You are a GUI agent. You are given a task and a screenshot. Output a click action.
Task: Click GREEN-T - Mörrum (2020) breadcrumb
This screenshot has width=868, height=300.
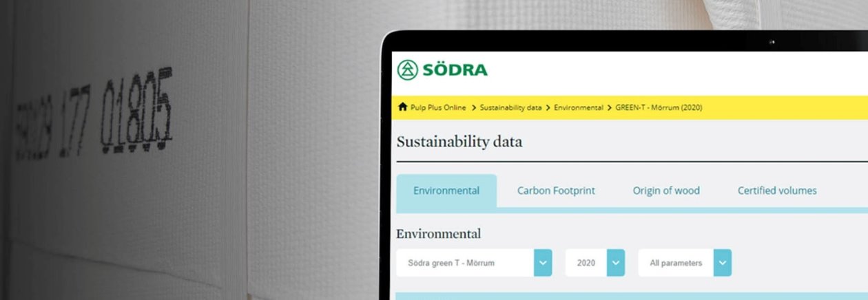(x=659, y=107)
